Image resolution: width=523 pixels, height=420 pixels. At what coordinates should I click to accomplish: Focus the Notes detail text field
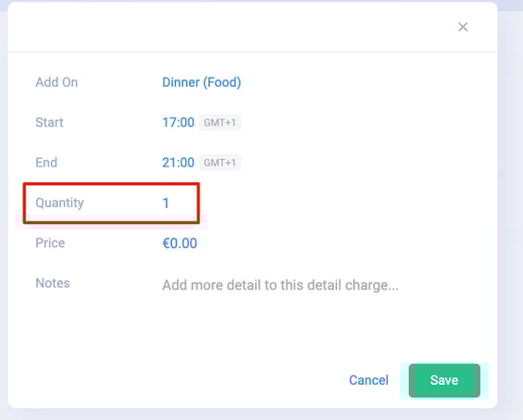(280, 285)
